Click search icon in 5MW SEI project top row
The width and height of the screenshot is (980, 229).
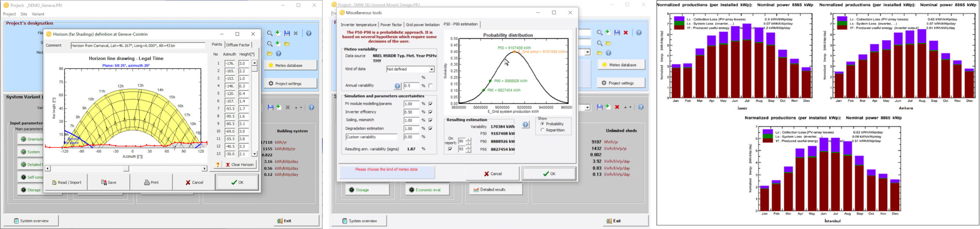pyautogui.click(x=600, y=32)
